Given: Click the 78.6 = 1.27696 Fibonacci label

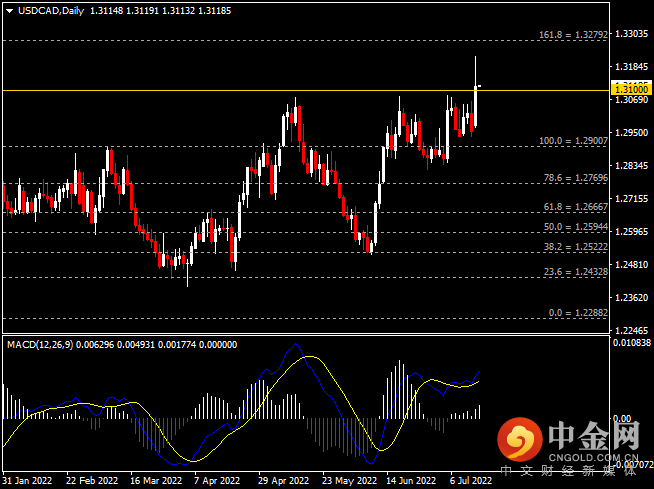Looking at the screenshot, I should coord(576,178).
